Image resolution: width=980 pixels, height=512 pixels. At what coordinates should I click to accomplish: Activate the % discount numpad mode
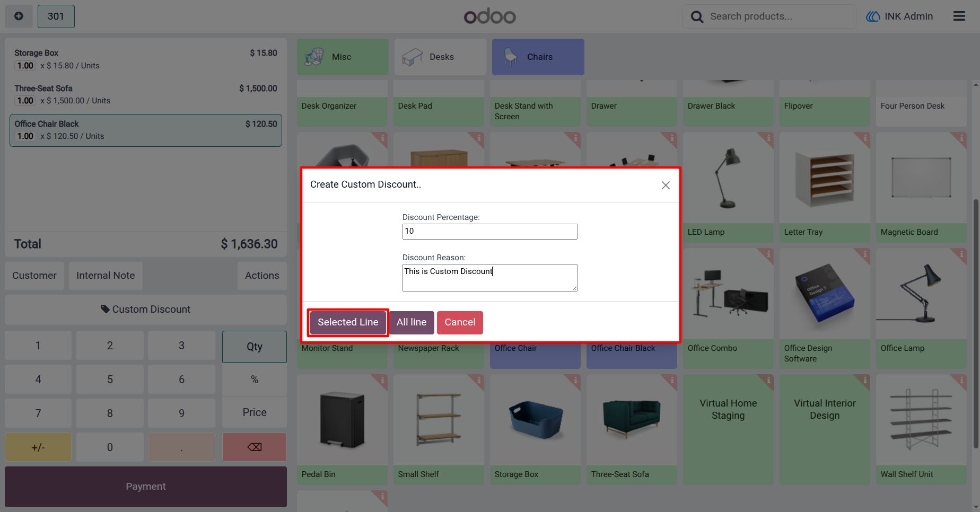click(x=255, y=379)
